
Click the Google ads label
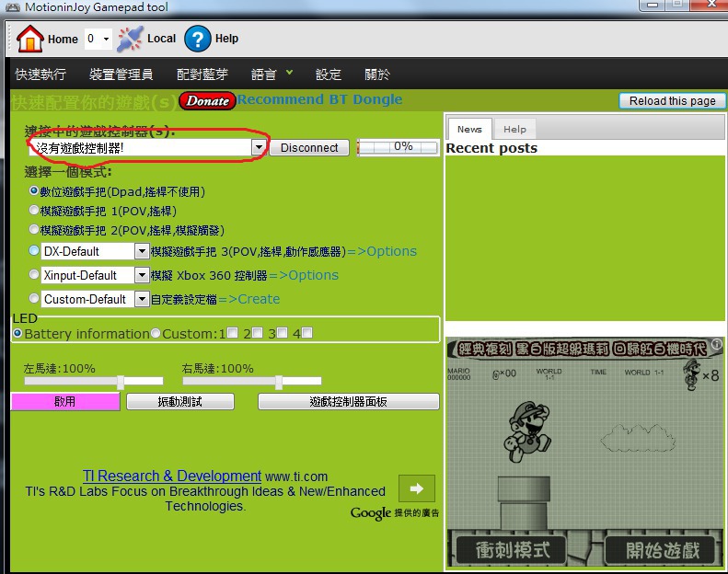pyautogui.click(x=395, y=513)
